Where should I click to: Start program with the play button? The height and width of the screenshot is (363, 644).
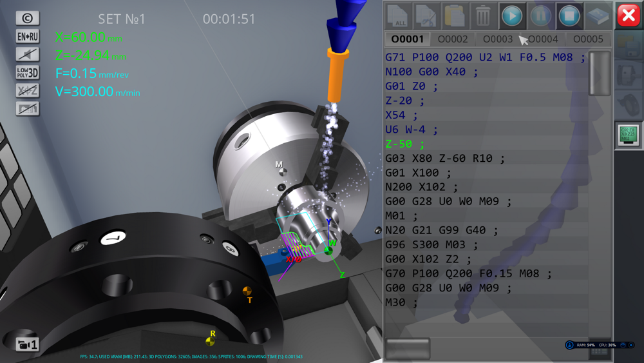[512, 15]
